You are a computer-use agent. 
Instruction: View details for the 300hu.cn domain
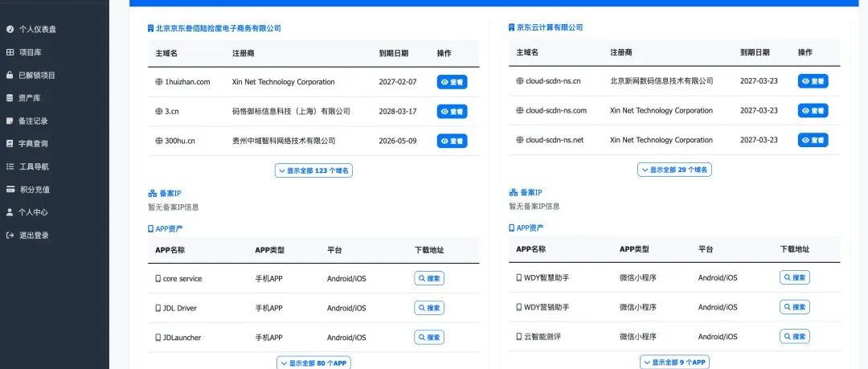click(x=452, y=141)
